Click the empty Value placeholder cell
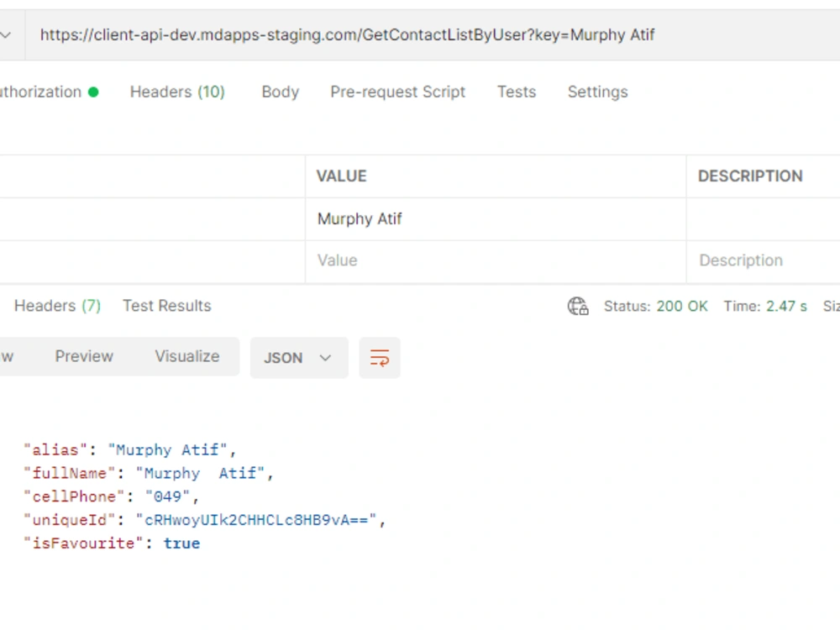 [x=496, y=261]
